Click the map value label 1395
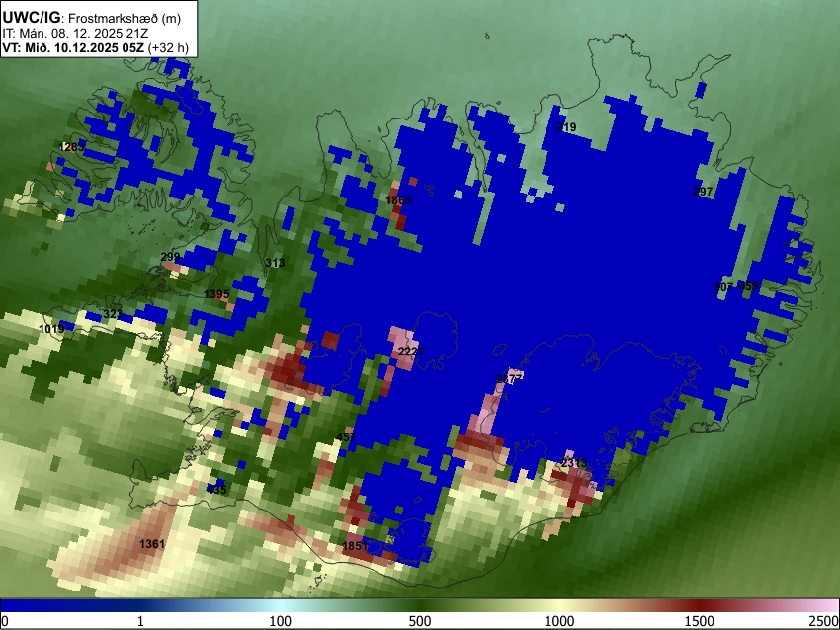Viewport: 840px width, 630px height. (216, 294)
